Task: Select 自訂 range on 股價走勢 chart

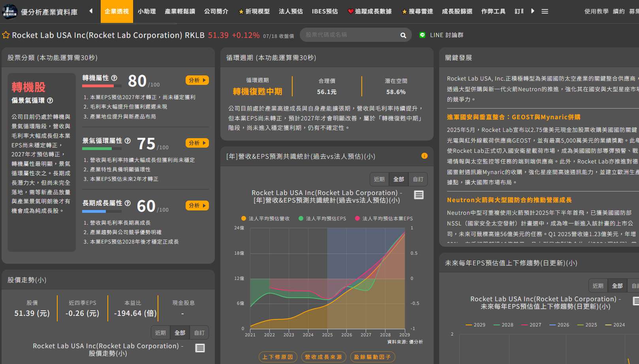Action: coord(199,333)
